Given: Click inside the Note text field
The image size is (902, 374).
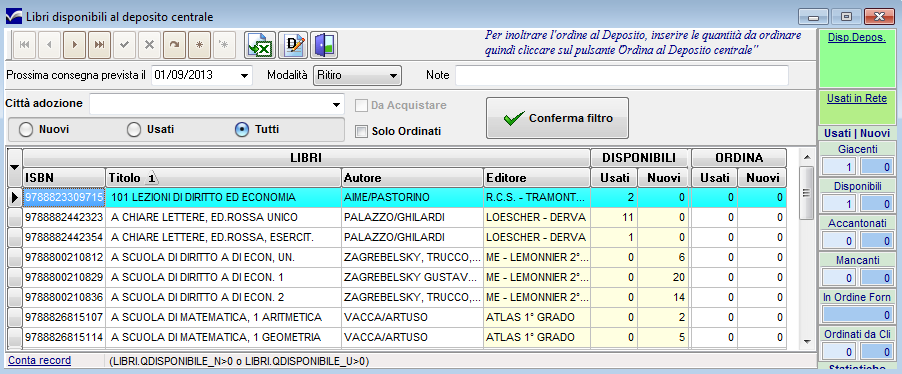Looking at the screenshot, I should (622, 75).
